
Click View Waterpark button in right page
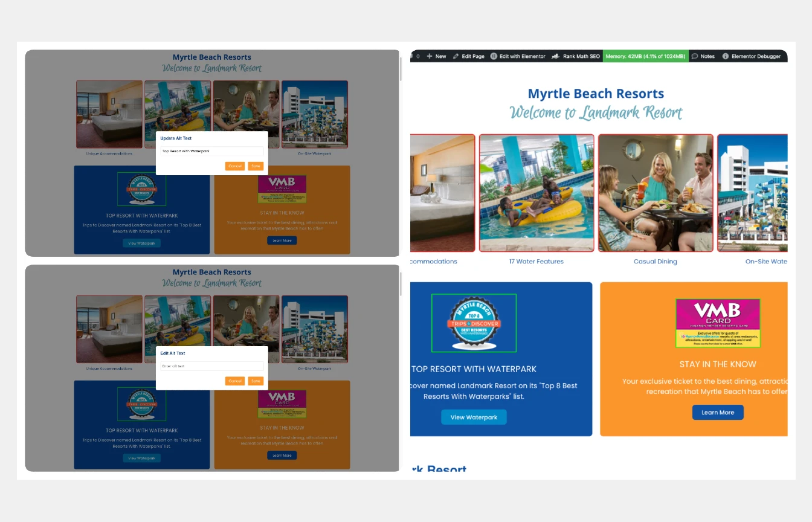474,417
